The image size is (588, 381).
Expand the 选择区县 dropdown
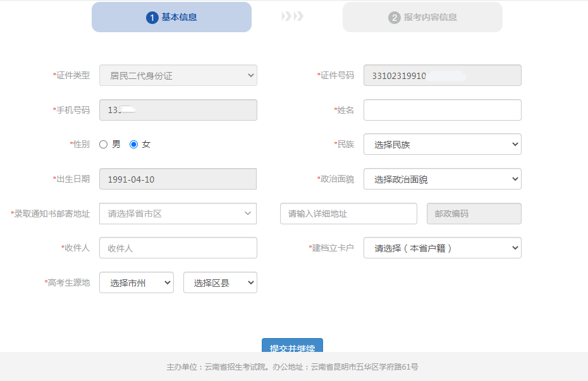pyautogui.click(x=220, y=283)
